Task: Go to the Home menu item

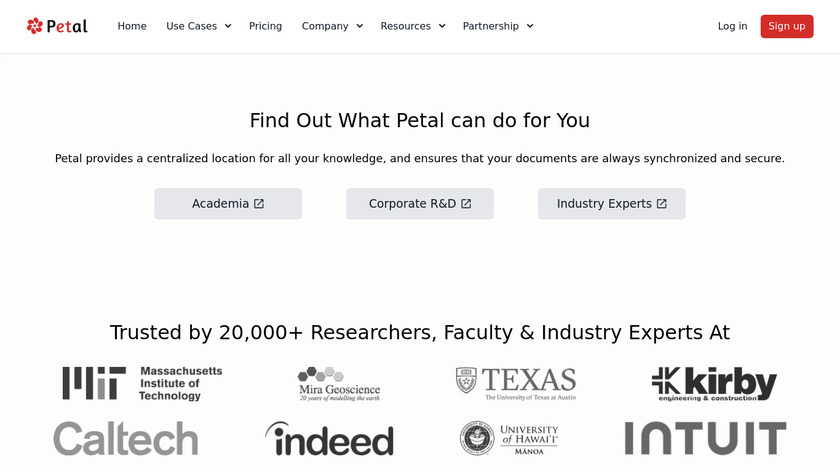Action: [132, 26]
